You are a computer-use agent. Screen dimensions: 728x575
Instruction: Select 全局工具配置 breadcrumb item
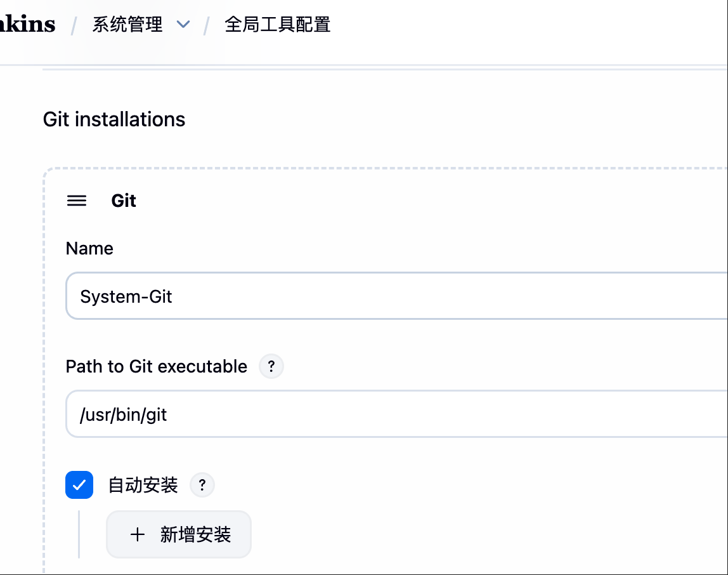tap(277, 25)
